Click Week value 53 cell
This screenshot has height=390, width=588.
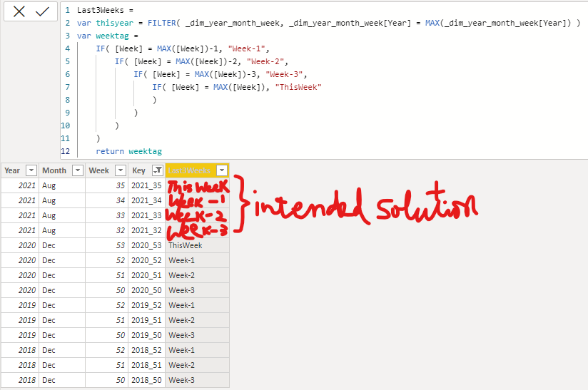pyautogui.click(x=106, y=245)
